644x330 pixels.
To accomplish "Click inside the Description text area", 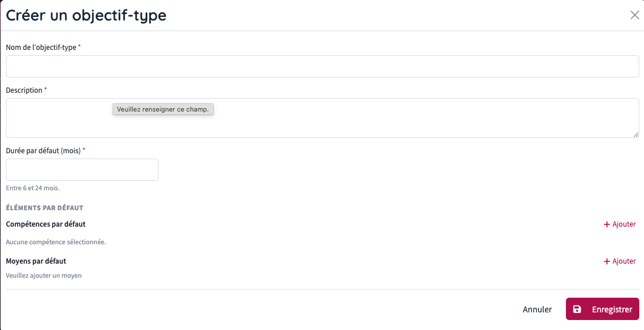I will click(322, 118).
